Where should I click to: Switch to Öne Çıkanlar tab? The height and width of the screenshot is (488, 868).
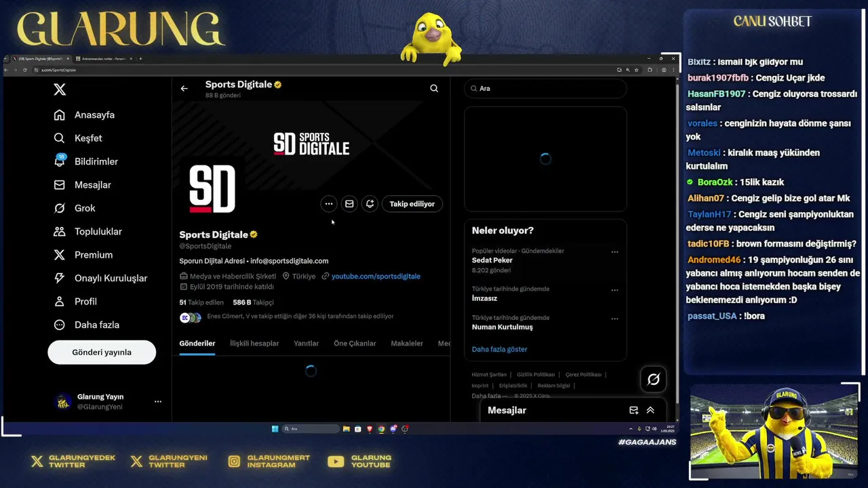point(355,344)
